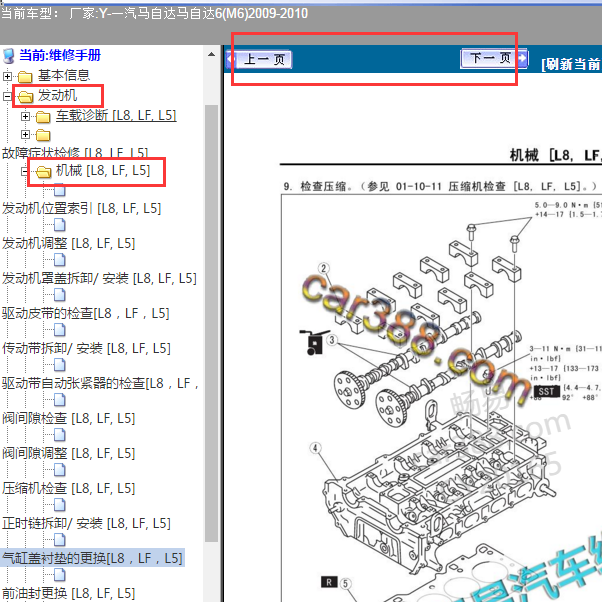Click the 机械 open folder icon
This screenshot has width=602, height=602.
(x=43, y=172)
